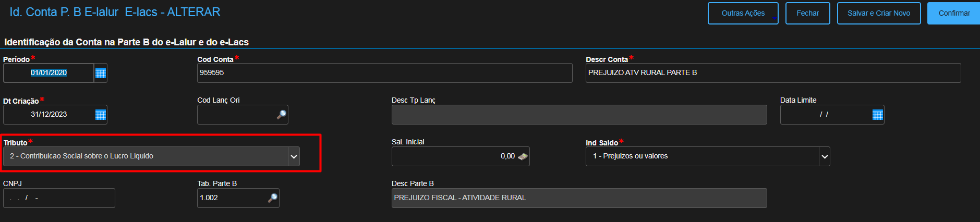Click the Cod Lanç Ori search magnifier
The width and height of the screenshot is (980, 222).
click(281, 115)
